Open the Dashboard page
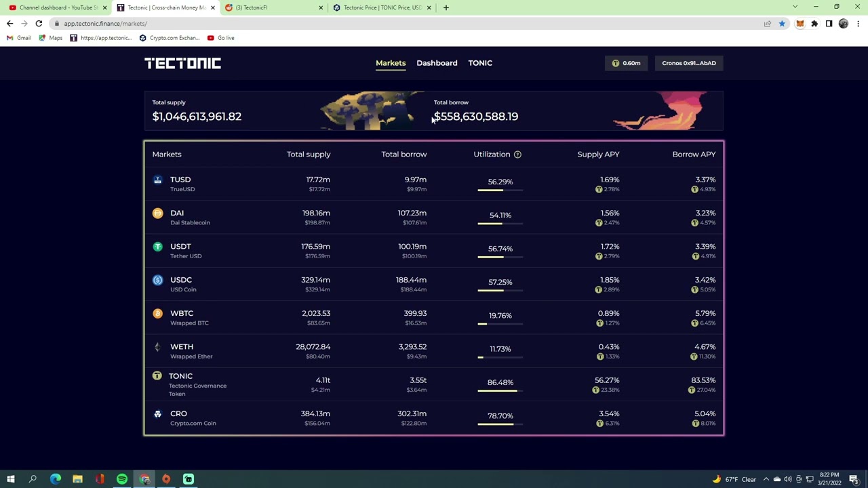 437,63
